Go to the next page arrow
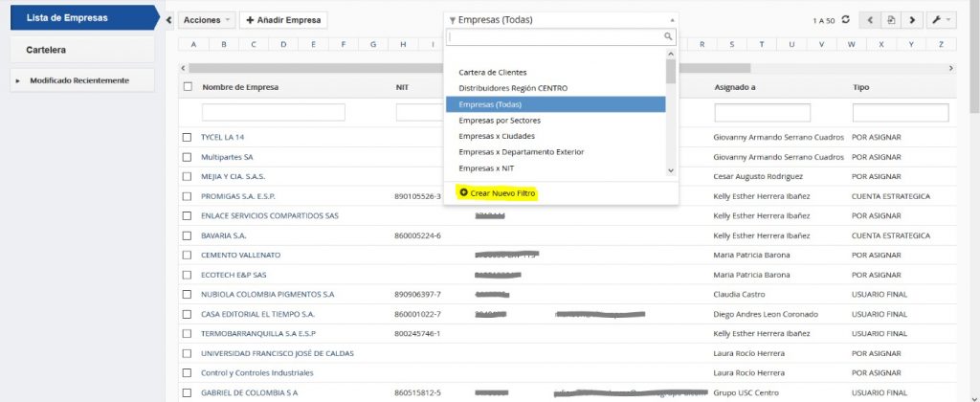 [x=914, y=19]
